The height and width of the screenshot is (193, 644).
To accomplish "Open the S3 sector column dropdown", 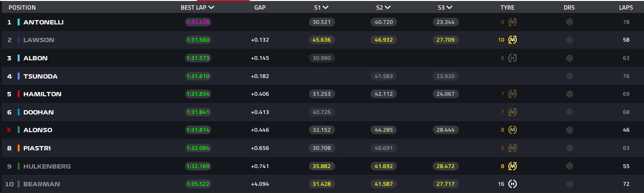I will 449,8.
